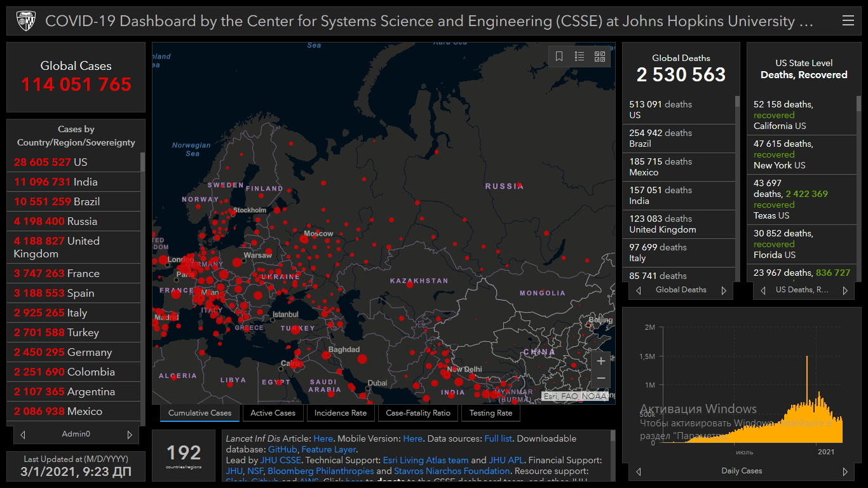Zoom out of the map
Viewport: 868px width, 488px height.
(600, 379)
